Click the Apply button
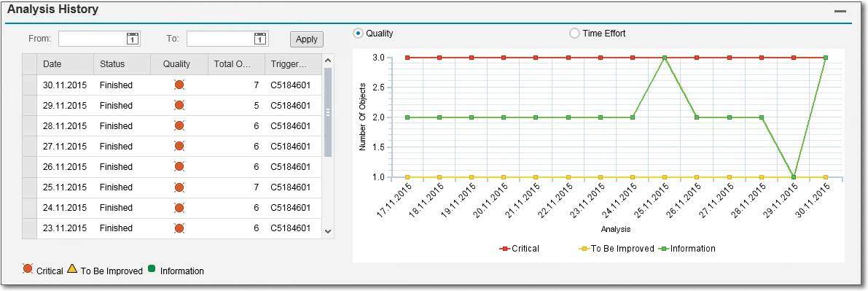Screen dimensions: 868x291 tap(307, 39)
